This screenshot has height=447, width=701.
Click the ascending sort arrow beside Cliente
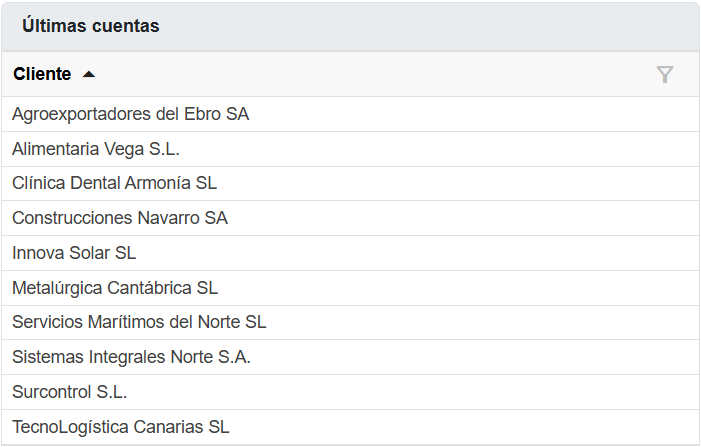(89, 74)
